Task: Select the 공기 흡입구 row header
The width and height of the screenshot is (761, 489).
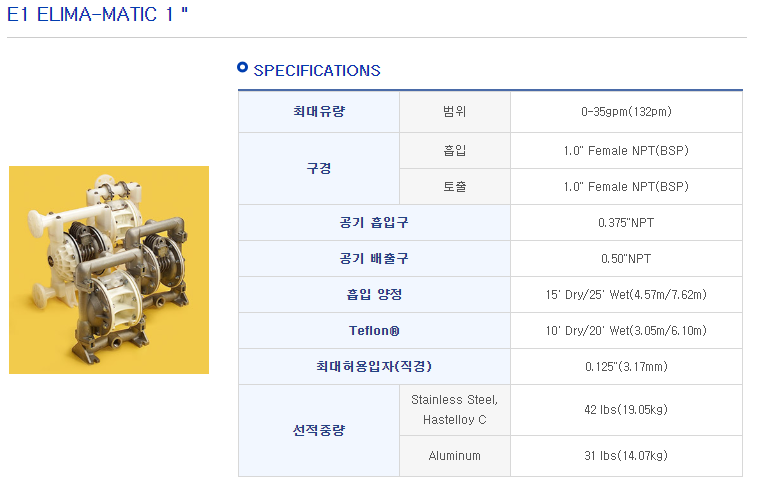Action: click(374, 223)
